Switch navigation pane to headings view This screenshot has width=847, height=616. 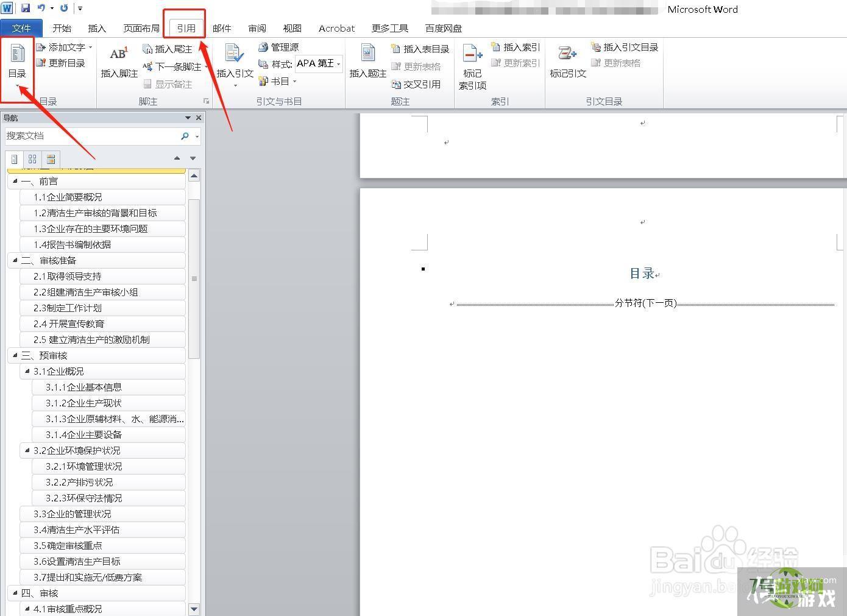pos(15,158)
